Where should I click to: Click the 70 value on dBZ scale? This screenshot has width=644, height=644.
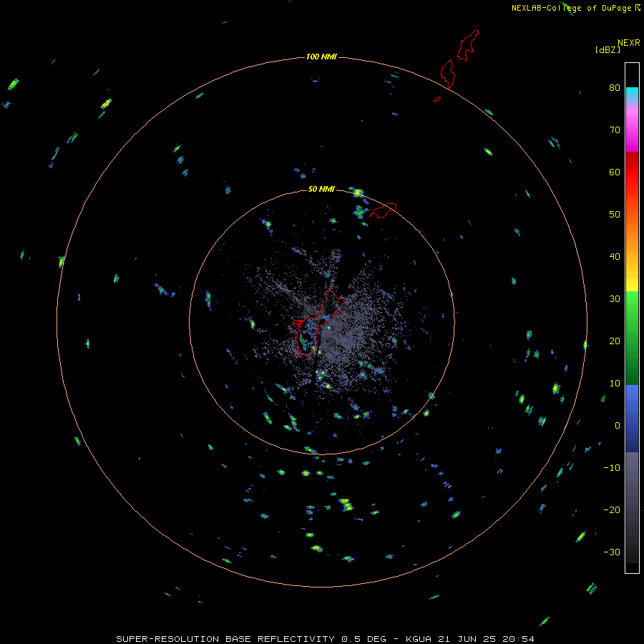[x=615, y=130]
